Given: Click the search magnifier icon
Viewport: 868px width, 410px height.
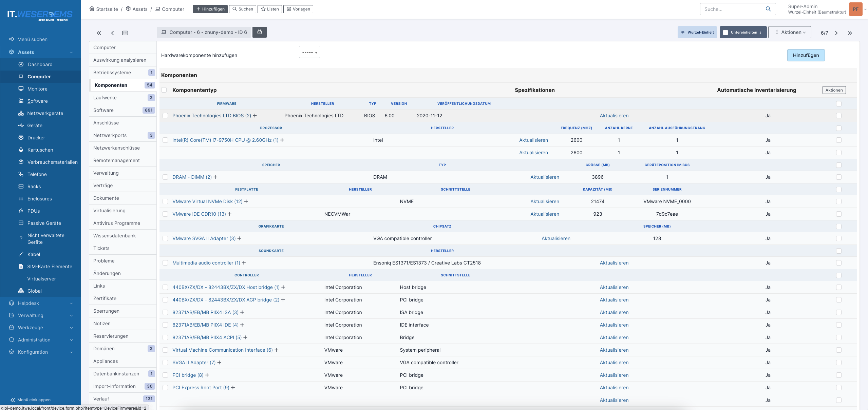Looking at the screenshot, I should 768,9.
